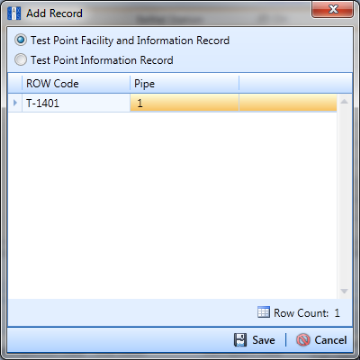This screenshot has width=360, height=360.
Task: Click the highlighted empty cell after Pipe
Action: pos(288,103)
